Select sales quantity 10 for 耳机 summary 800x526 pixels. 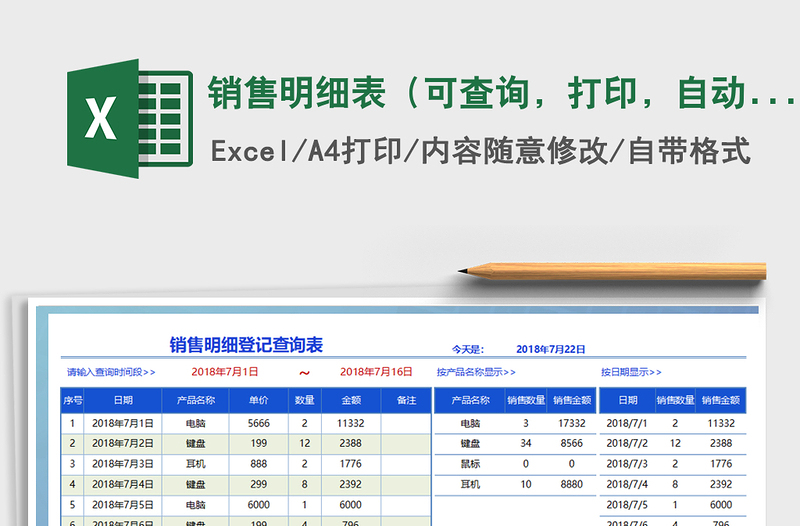click(526, 484)
